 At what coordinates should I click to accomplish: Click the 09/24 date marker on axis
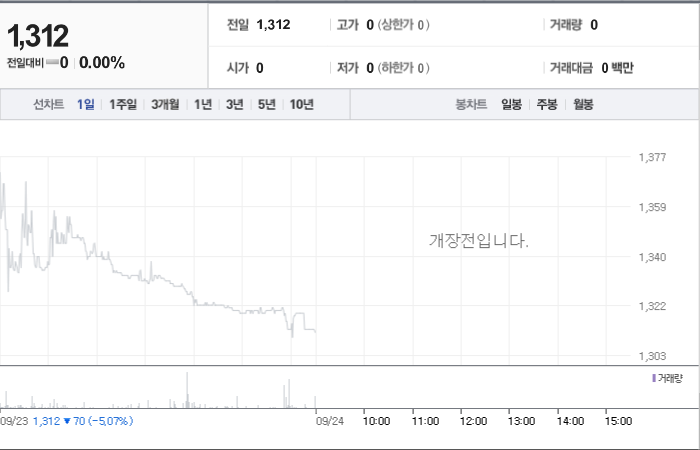click(330, 421)
